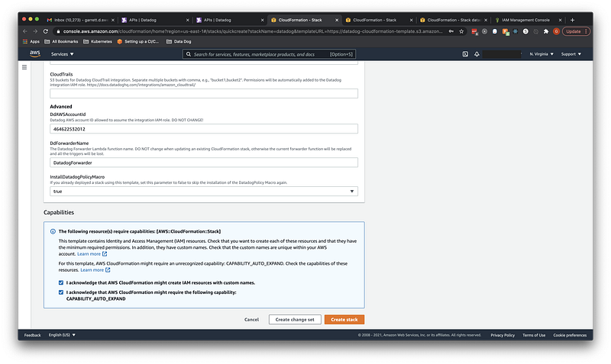Open the English (US) language selector
This screenshot has width=611, height=364.
(62, 335)
